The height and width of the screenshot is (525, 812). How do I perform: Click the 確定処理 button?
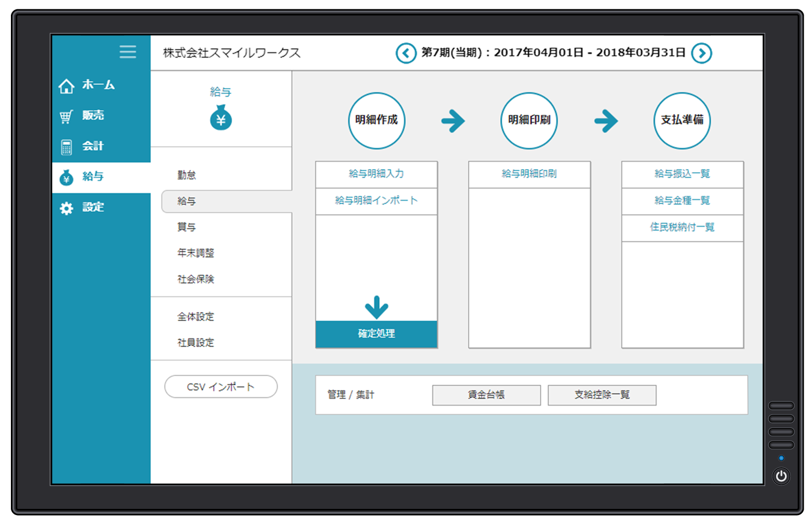[x=376, y=334]
